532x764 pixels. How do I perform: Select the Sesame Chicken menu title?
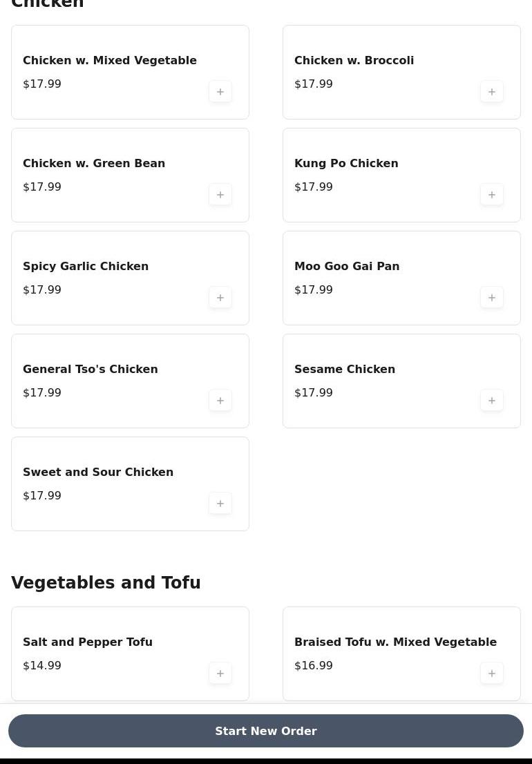tap(345, 370)
